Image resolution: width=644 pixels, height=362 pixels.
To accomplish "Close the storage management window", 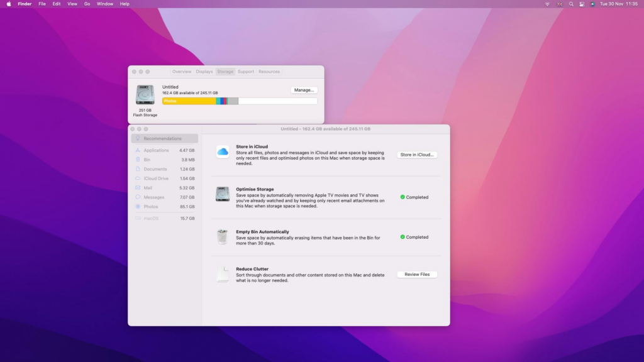I will click(133, 129).
